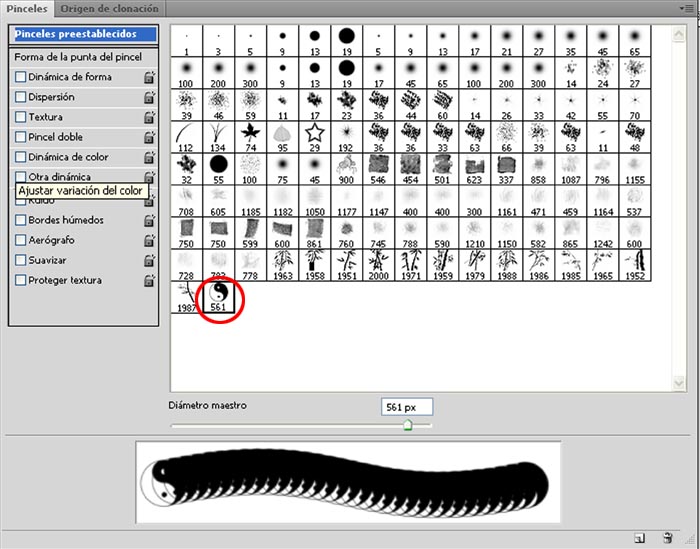
Task: Select the bamboo brush preset 2000
Action: point(379,265)
